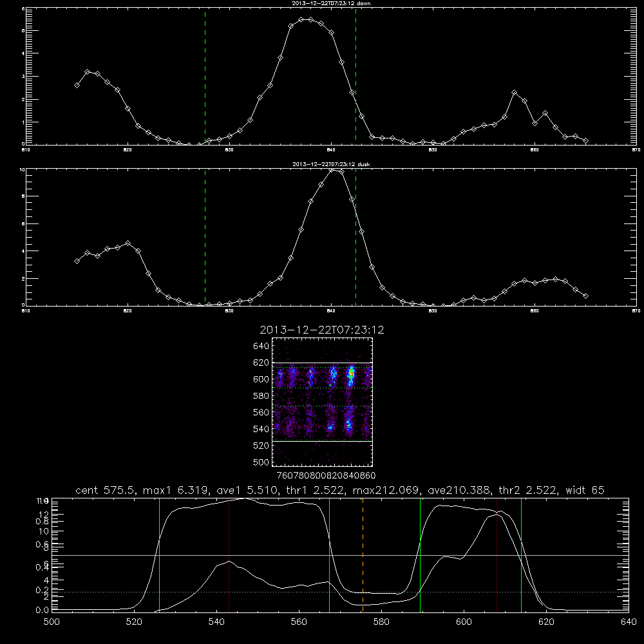Click the '620' label on the spectrogram y-axis
The image size is (644, 644).
point(261,363)
